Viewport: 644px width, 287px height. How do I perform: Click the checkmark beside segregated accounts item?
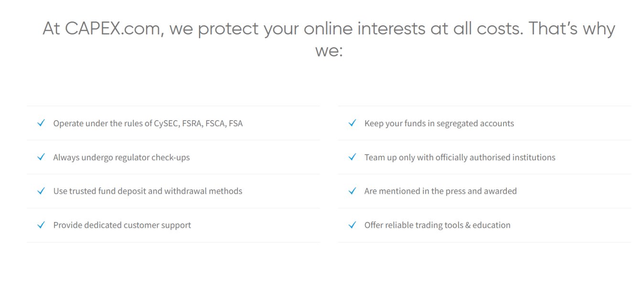(353, 123)
